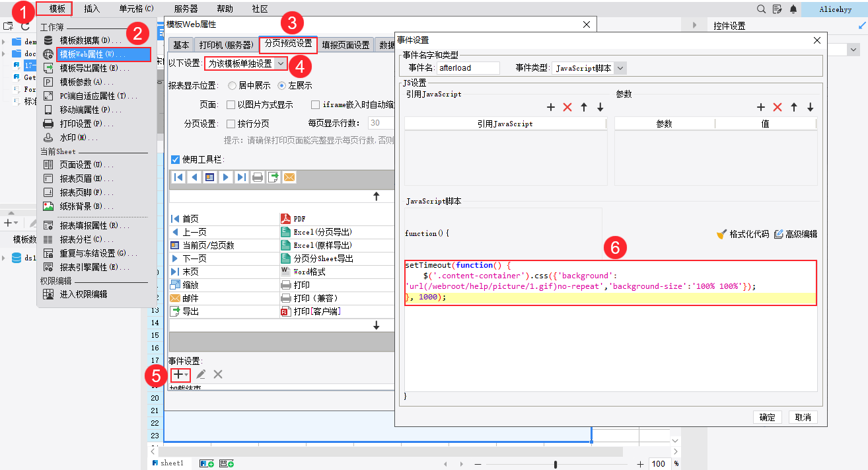Switch to the 打印机(服务器) tab
This screenshot has width=868, height=470.
pos(226,45)
